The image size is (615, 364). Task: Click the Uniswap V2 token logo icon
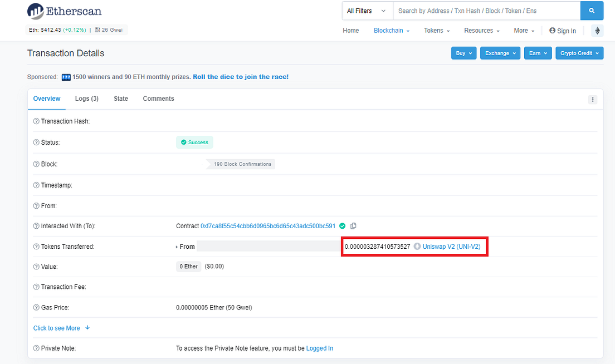point(417,246)
